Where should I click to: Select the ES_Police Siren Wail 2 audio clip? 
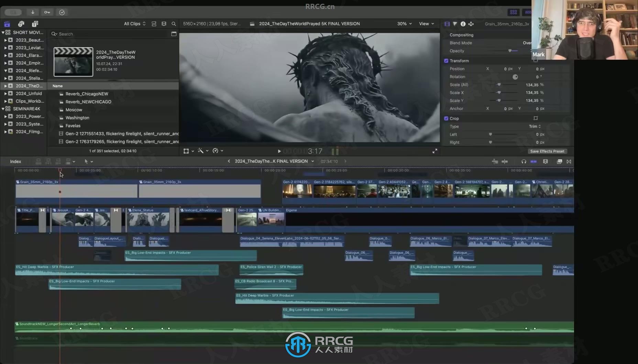(271, 270)
